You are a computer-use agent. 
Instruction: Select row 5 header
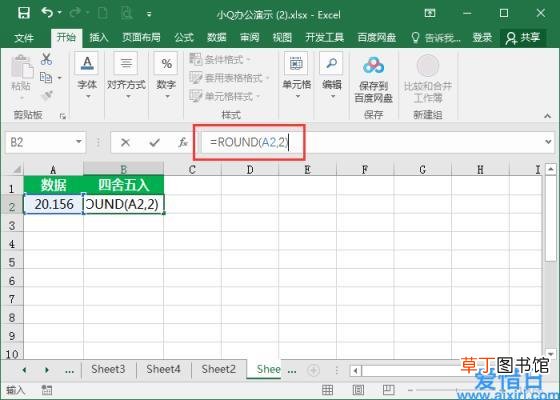pyautogui.click(x=12, y=262)
